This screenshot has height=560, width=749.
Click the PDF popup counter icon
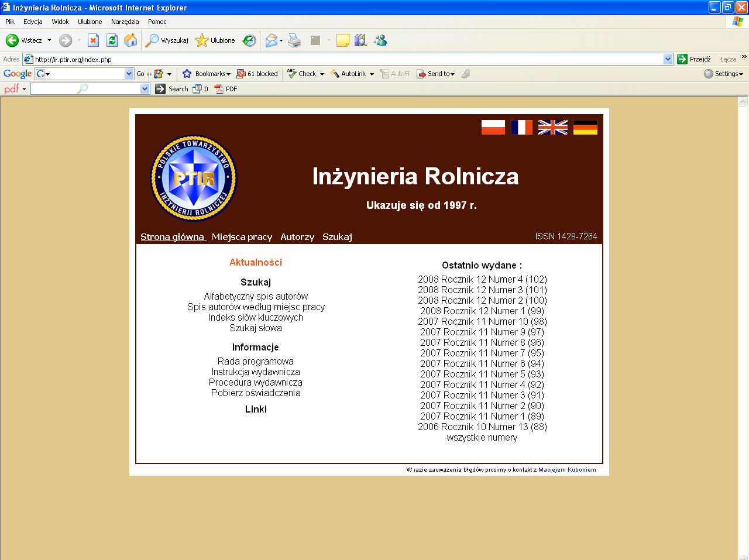(x=197, y=89)
